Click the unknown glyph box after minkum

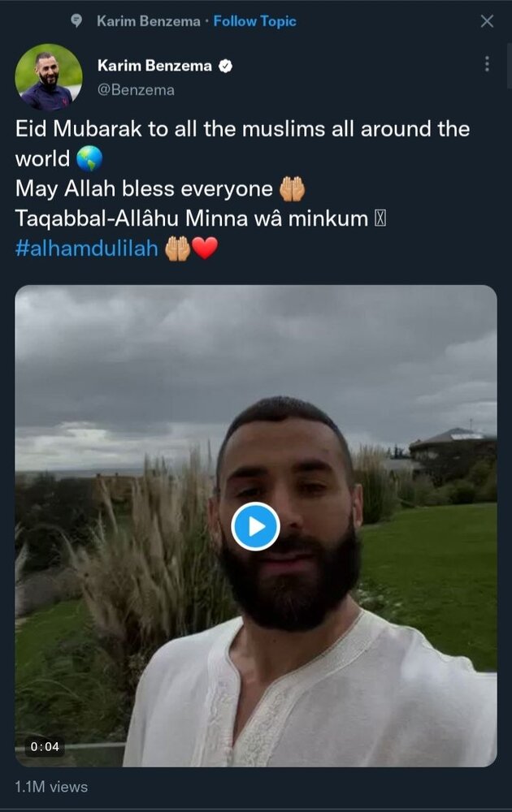380,219
